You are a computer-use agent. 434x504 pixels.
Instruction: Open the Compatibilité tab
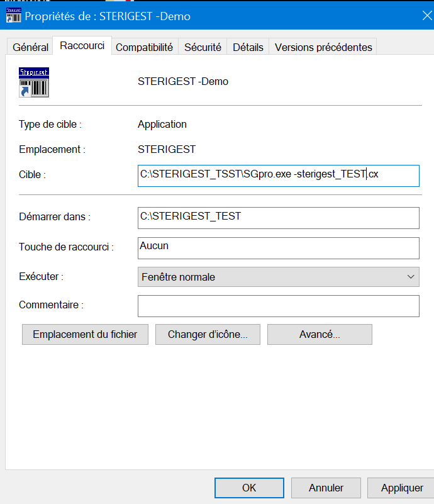coord(144,47)
